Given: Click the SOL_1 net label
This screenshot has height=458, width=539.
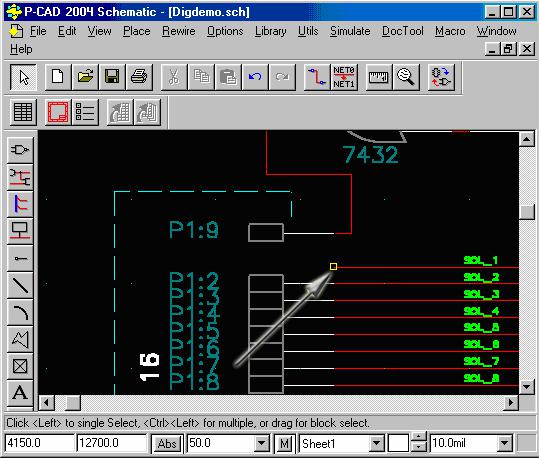Looking at the screenshot, I should (x=481, y=260).
